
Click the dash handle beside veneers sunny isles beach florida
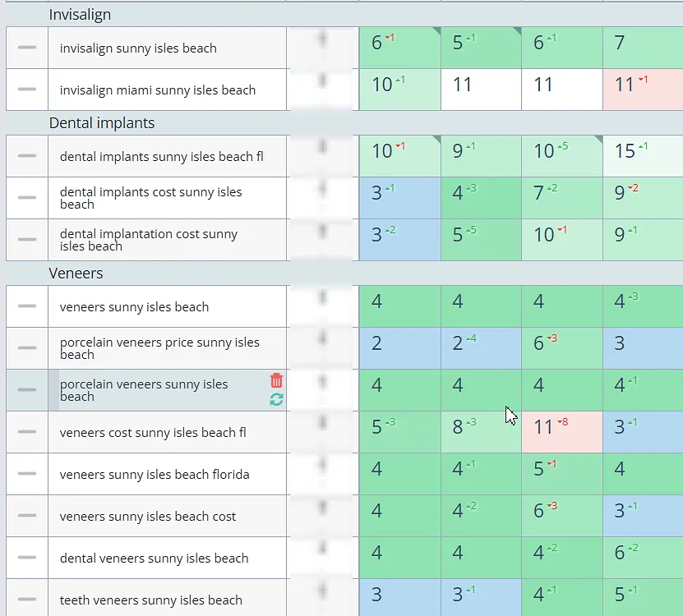pyautogui.click(x=27, y=474)
